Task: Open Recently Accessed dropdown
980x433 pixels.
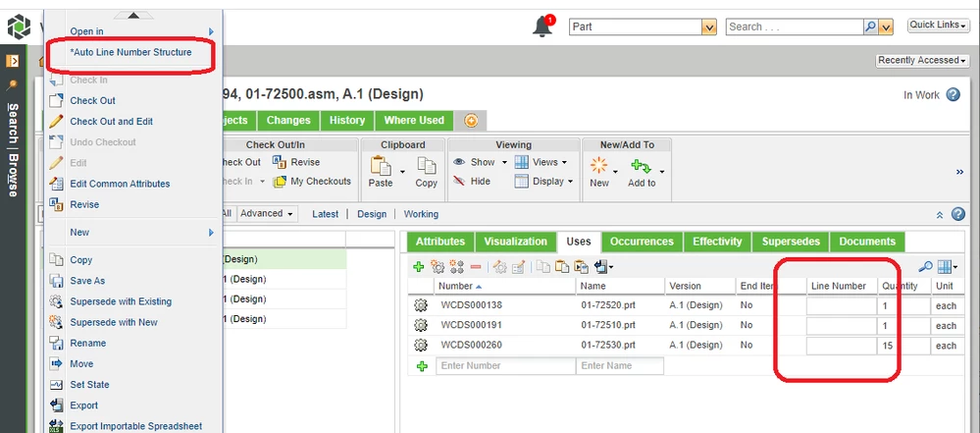Action: 922,60
